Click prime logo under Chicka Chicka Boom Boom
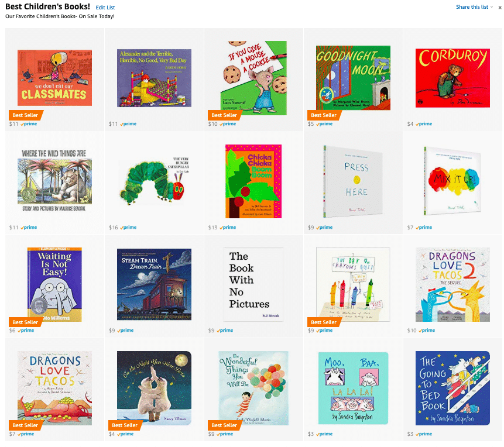Screen dimensions: 504x447 click(228, 227)
